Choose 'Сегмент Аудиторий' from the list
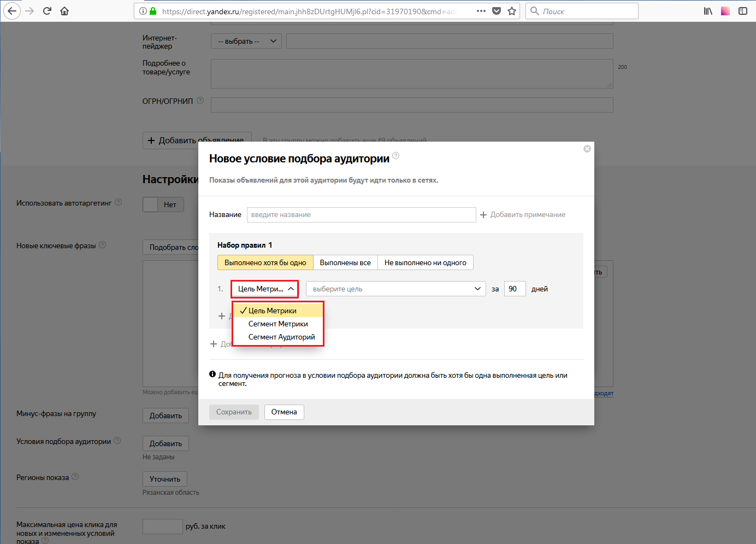The image size is (756, 544). [x=278, y=337]
